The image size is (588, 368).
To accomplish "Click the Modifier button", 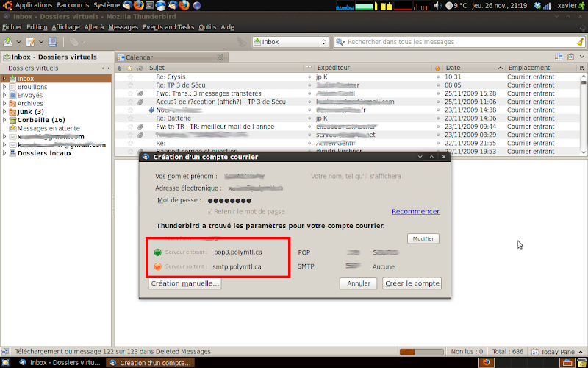I will pyautogui.click(x=423, y=238).
